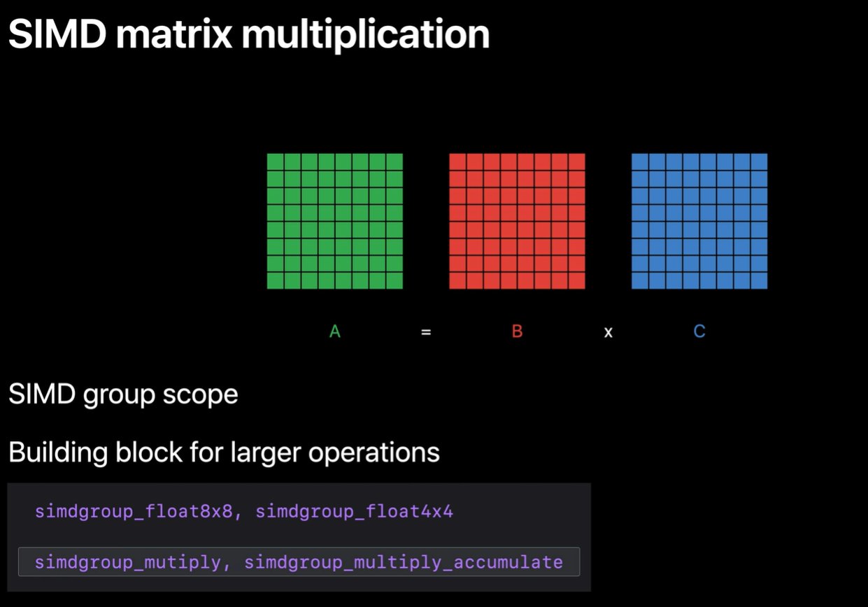Click the "x" multiplication sign
The height and width of the screenshot is (607, 868).
pyautogui.click(x=609, y=333)
